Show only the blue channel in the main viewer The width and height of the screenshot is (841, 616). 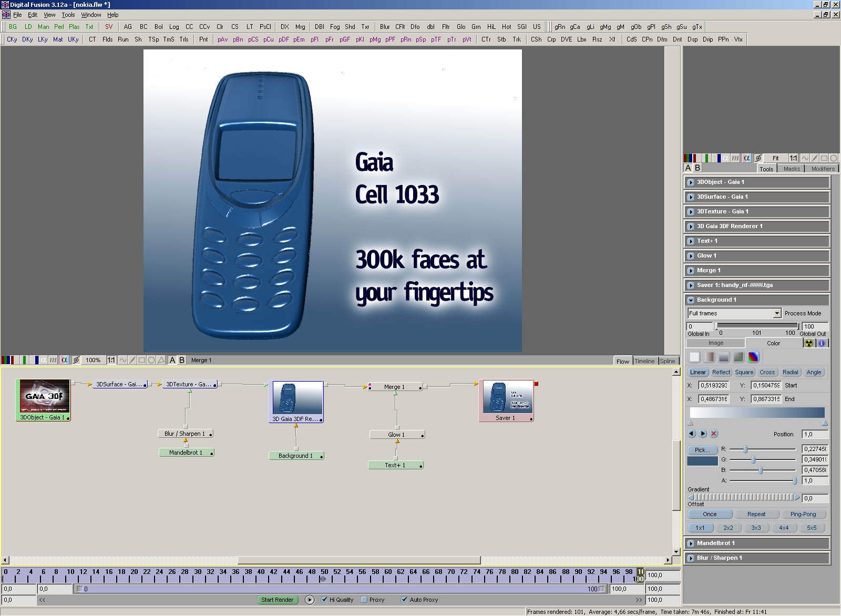pos(35,360)
